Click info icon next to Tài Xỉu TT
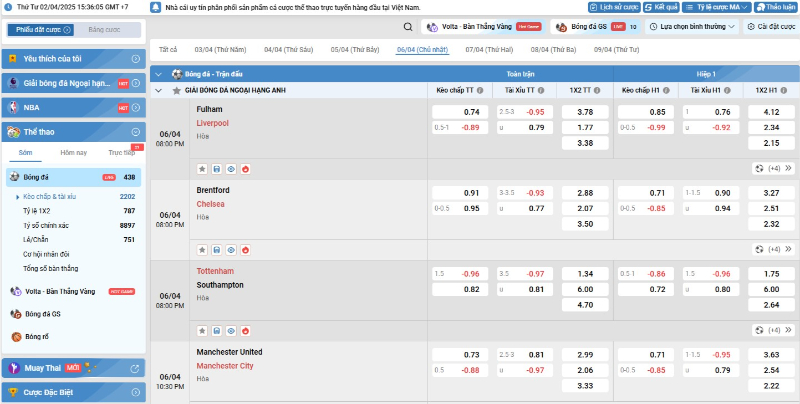Viewport: 800px width, 404px height. (541, 90)
